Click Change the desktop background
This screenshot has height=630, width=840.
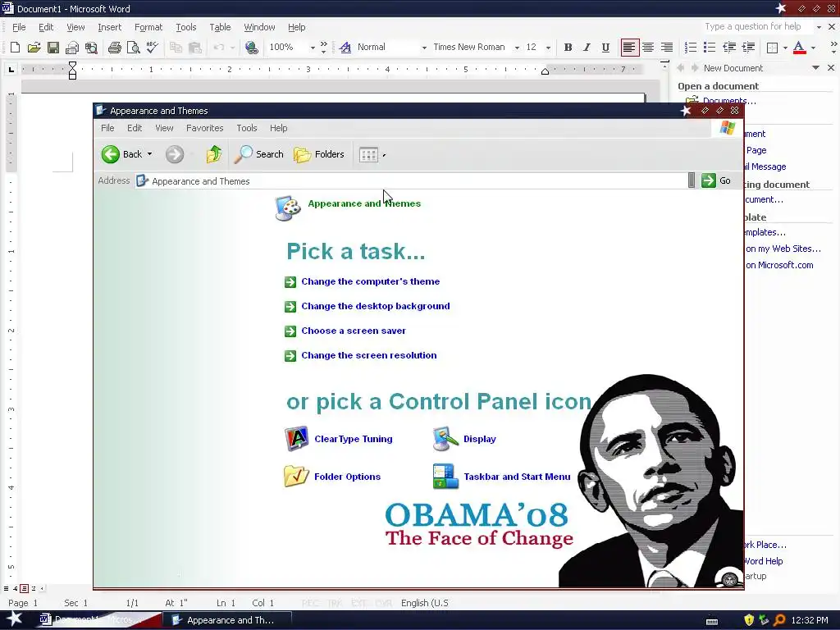click(x=376, y=306)
